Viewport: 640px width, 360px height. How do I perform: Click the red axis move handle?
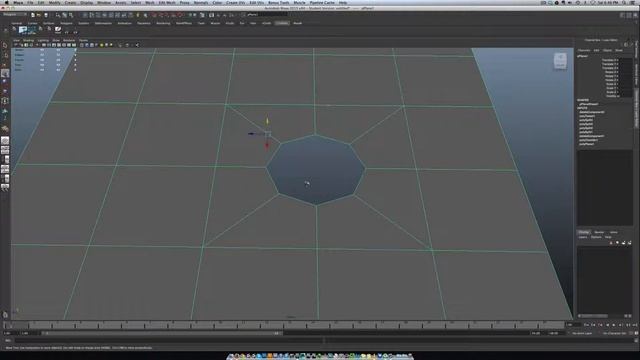tap(267, 146)
